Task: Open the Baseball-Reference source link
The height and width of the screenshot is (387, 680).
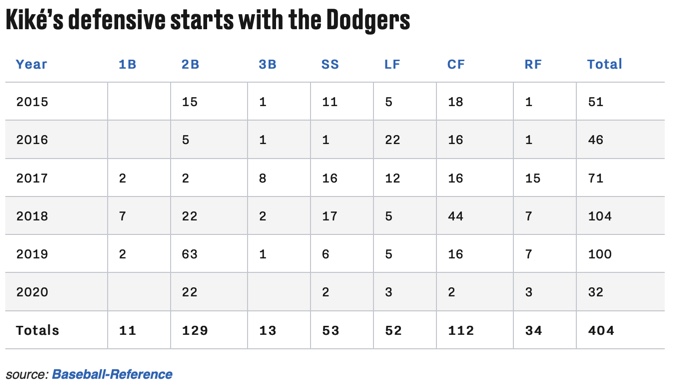Action: [112, 374]
